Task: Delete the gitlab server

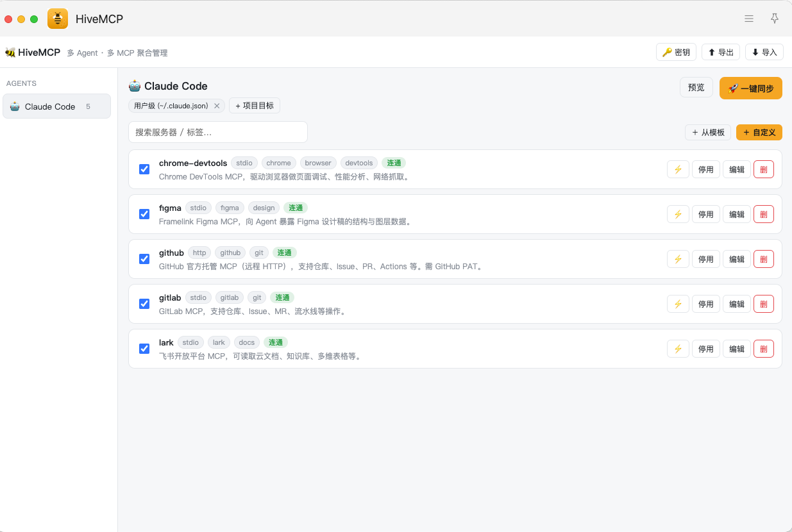Action: click(764, 304)
